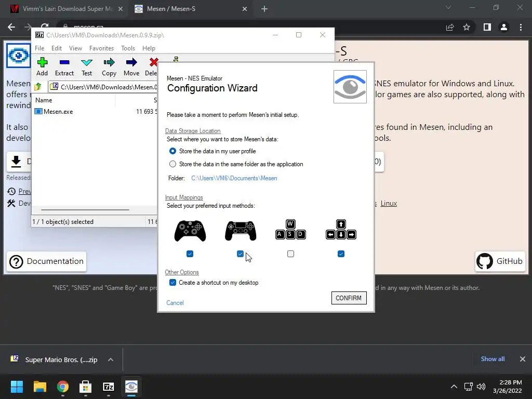Viewport: 532px width, 399px height.
Task: Show hidden system tray icons
Action: (x=454, y=387)
